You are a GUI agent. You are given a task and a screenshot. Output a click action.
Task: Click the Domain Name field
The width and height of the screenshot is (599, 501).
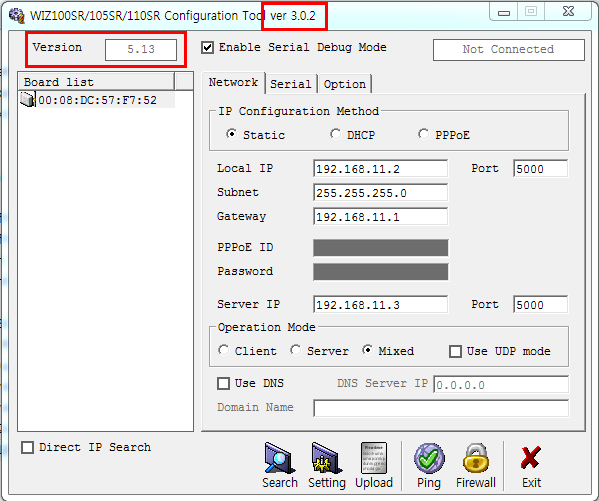(441, 409)
